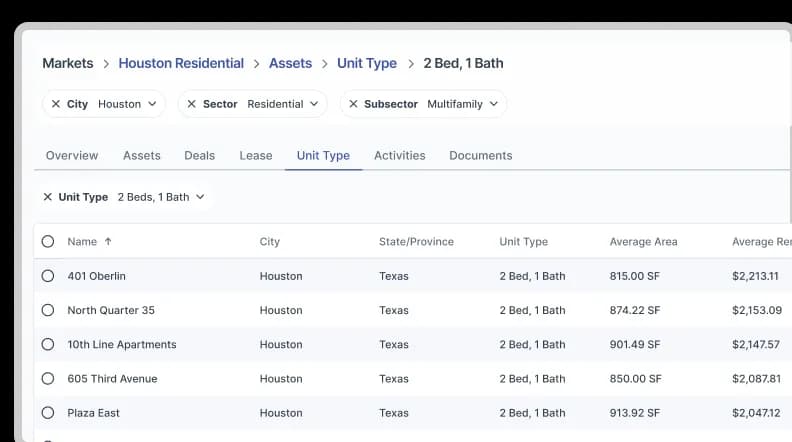Viewport: 792px width, 442px height.
Task: Select the 401 Oberlin row radio button
Action: 48,276
